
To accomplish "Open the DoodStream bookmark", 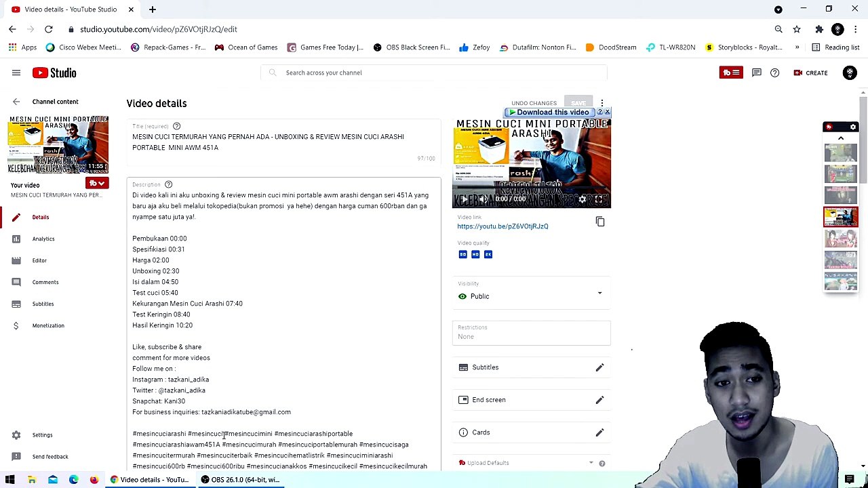I will click(x=610, y=47).
